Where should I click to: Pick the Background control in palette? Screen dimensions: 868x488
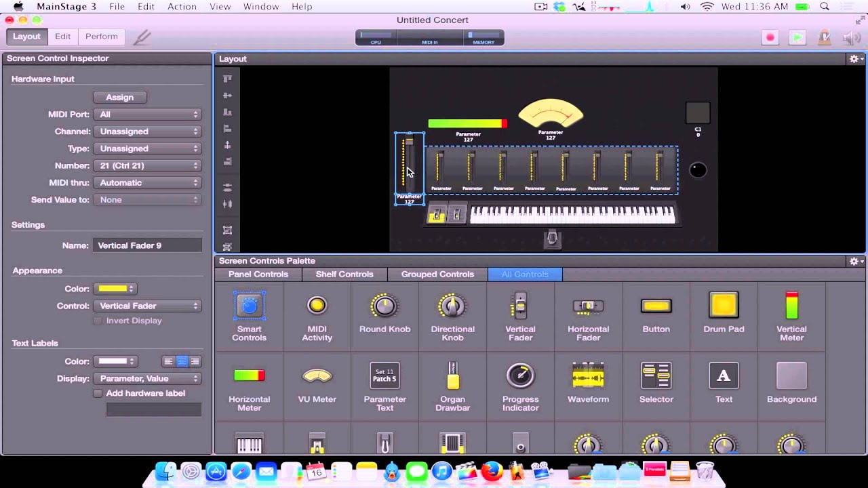point(791,375)
